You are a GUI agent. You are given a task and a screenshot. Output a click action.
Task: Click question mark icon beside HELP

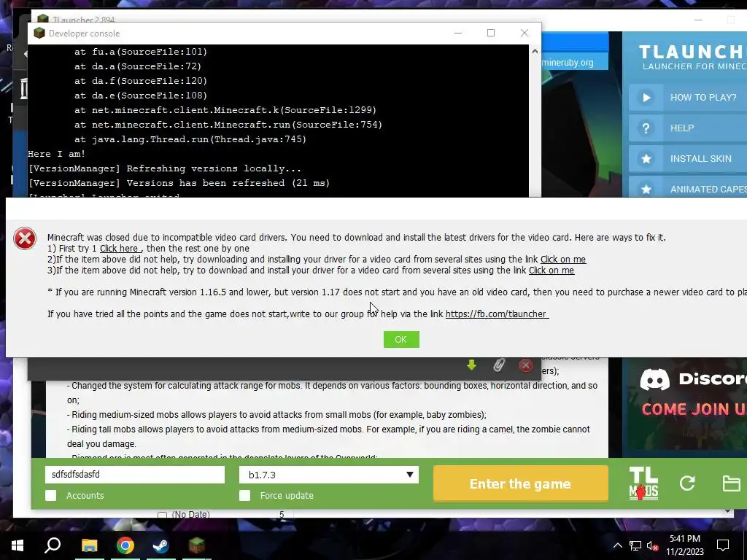pos(646,128)
